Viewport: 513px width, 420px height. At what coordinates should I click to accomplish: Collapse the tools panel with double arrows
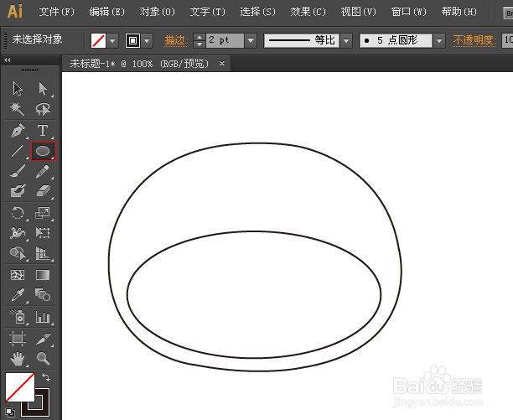point(8,60)
